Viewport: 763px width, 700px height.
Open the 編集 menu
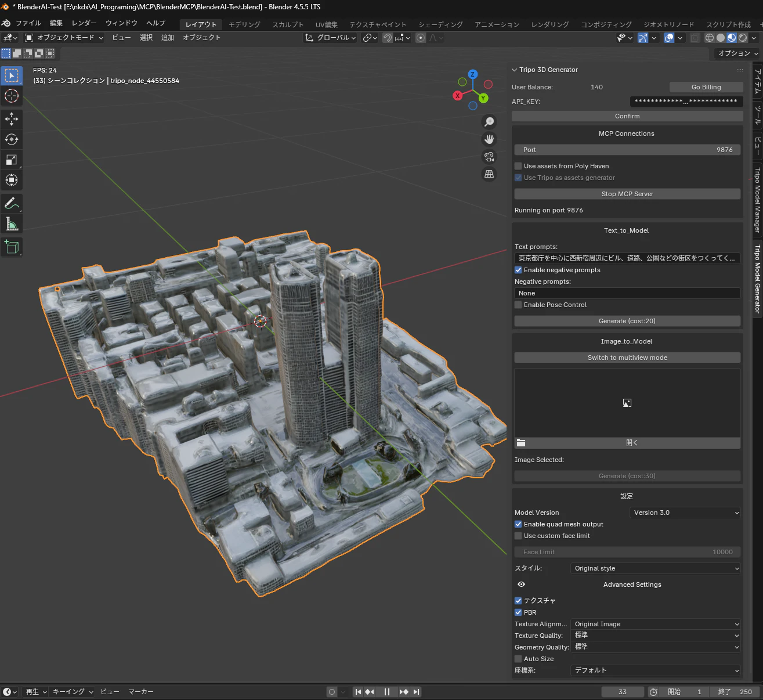point(56,23)
